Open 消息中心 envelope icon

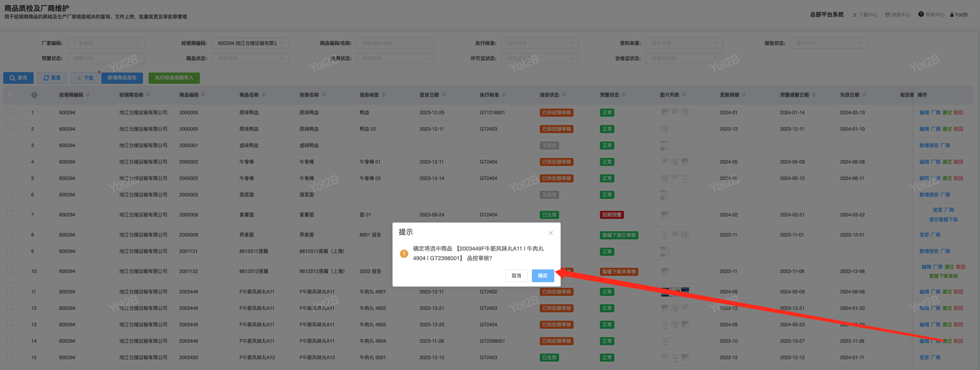[887, 15]
